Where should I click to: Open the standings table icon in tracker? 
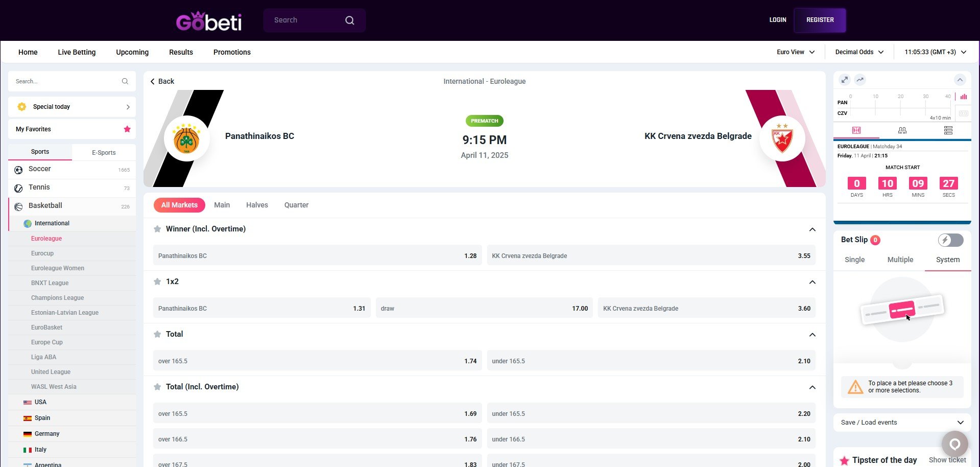(x=948, y=130)
